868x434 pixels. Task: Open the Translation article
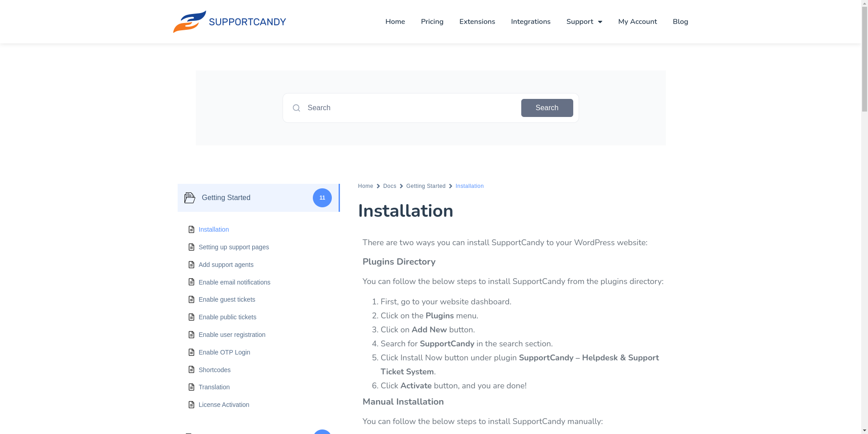(214, 387)
